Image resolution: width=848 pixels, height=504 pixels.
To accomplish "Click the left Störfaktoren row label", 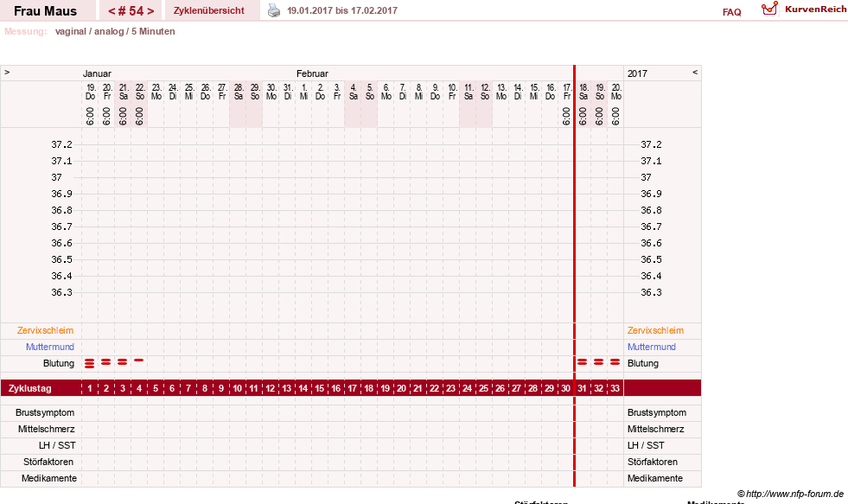I will tap(48, 462).
